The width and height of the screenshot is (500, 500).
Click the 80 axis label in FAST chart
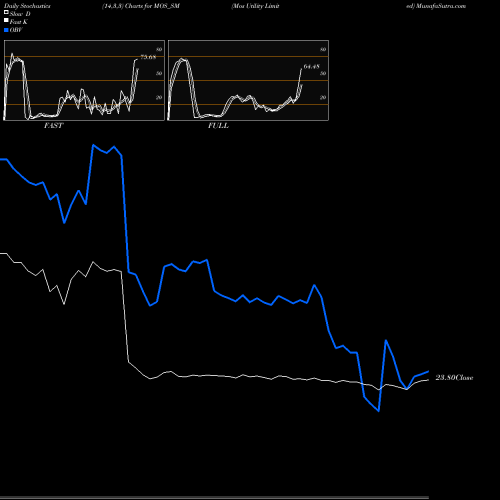click(159, 50)
